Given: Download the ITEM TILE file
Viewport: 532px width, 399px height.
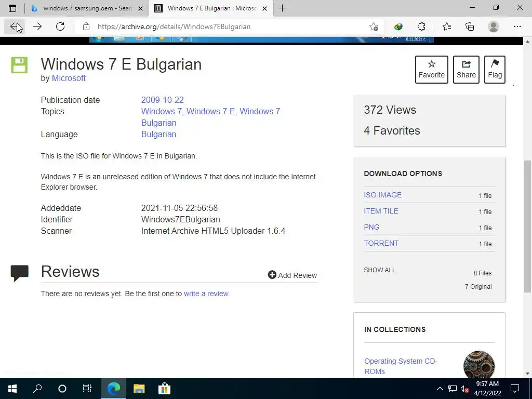Looking at the screenshot, I should (x=381, y=211).
